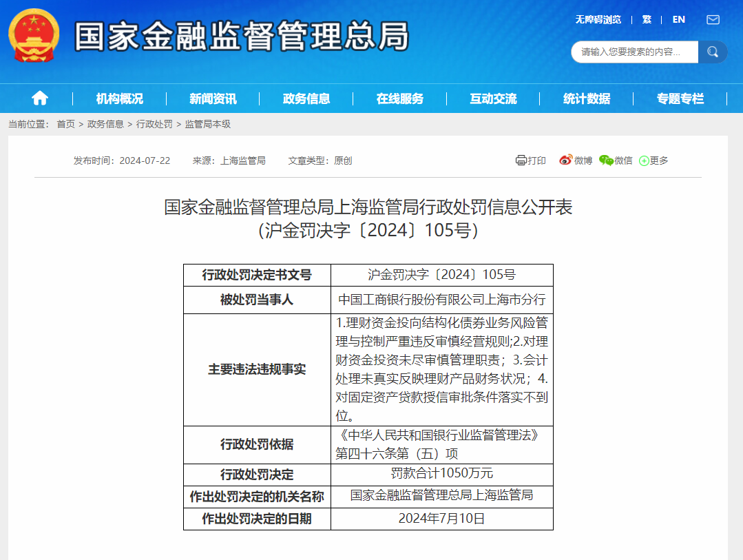Click table value 沪金罚决字〔2024〕105号
Image resolution: width=743 pixels, height=560 pixels.
click(441, 275)
